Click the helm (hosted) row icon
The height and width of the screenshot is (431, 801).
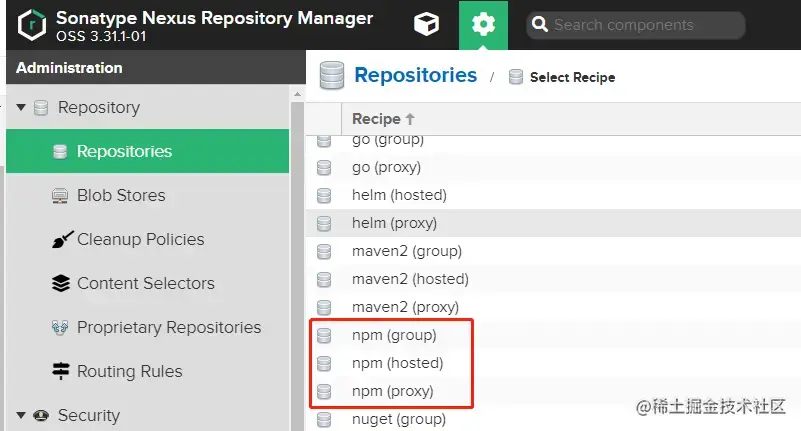(324, 196)
